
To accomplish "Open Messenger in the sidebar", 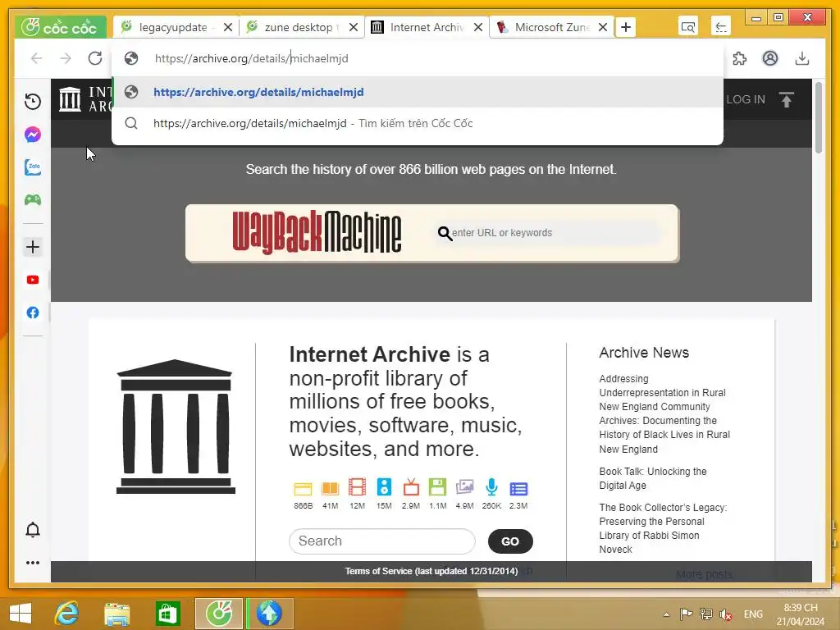I will point(33,135).
